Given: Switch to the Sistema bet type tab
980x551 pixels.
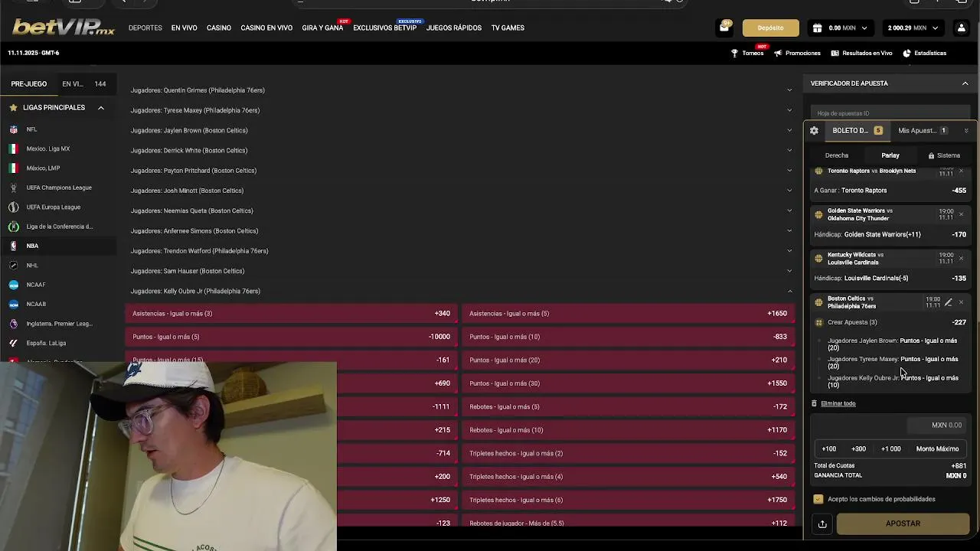Looking at the screenshot, I should point(944,155).
